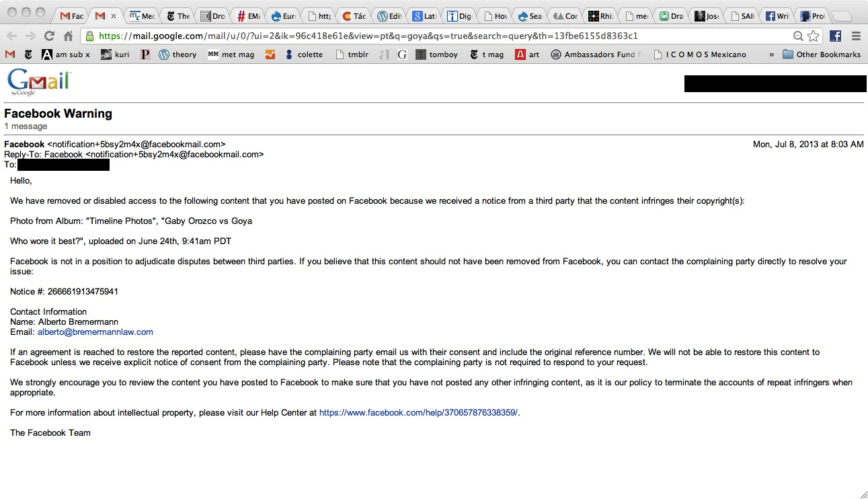The height and width of the screenshot is (499, 868).
Task: Open the Facebook Help Center link
Action: tap(419, 413)
